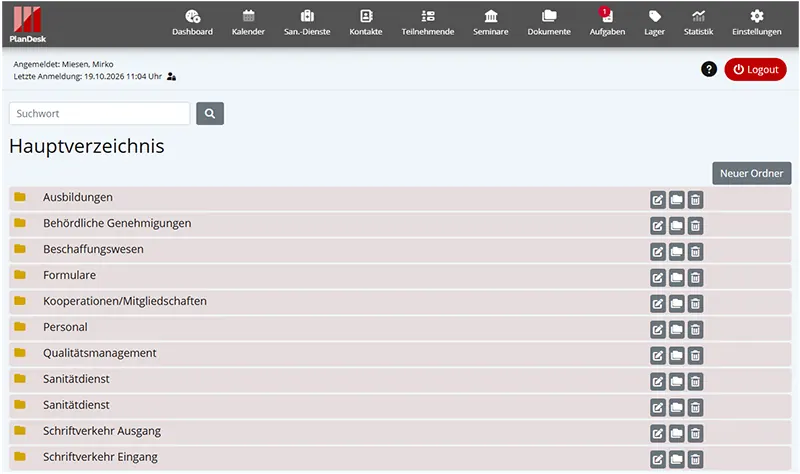The width and height of the screenshot is (800, 474).
Task: Click the folder icon button for Qualitätsmanagement
Action: (x=677, y=356)
